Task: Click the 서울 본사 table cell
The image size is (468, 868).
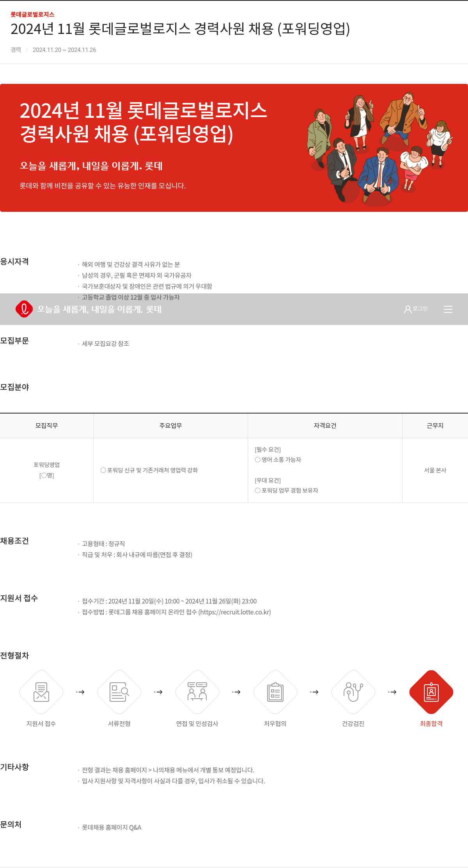Action: [x=435, y=470]
